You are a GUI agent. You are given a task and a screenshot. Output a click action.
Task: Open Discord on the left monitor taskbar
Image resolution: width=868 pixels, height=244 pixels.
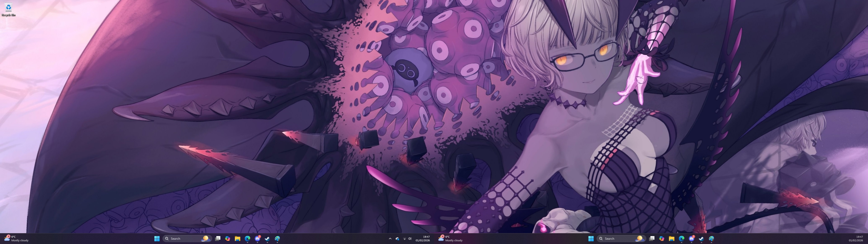point(257,239)
